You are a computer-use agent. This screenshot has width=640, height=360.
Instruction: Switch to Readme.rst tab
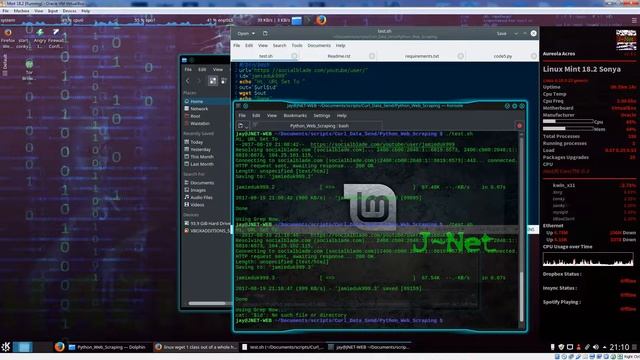tap(339, 56)
